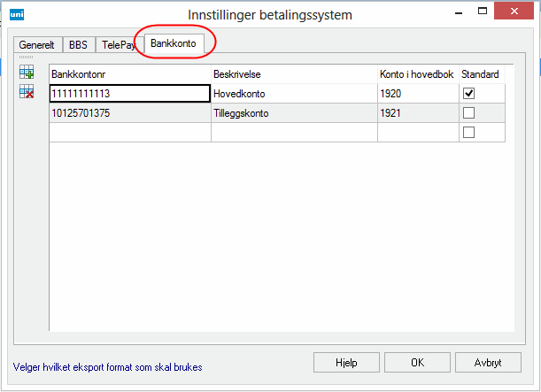Select the TelePay tab
This screenshot has width=541, height=392.
(x=119, y=44)
